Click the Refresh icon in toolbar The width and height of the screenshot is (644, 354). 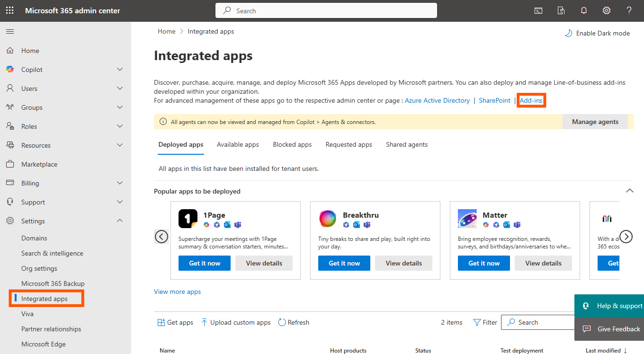click(x=282, y=322)
